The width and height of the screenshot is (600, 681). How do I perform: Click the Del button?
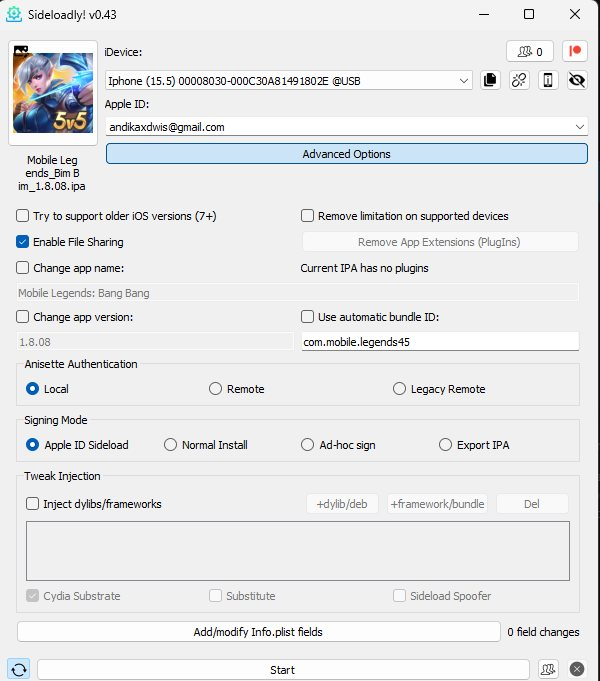(x=532, y=504)
